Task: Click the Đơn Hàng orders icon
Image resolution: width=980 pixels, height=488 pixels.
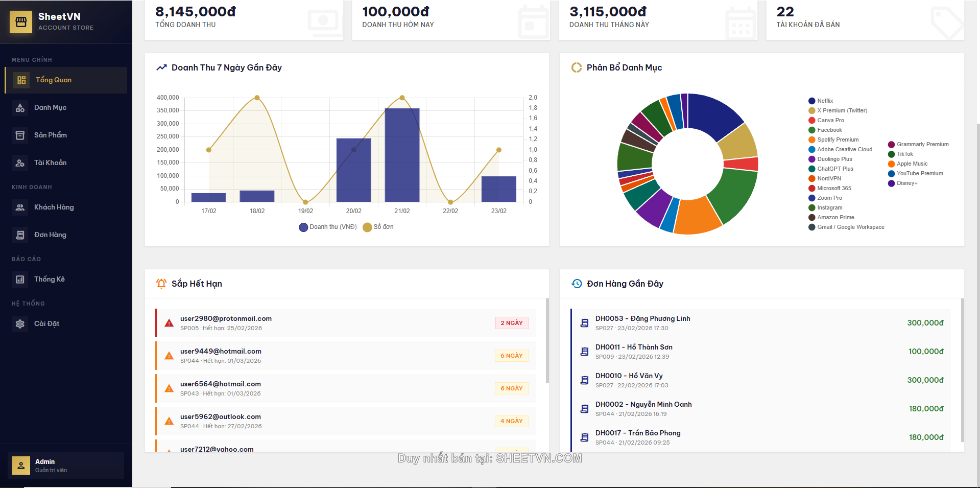Action: point(20,235)
